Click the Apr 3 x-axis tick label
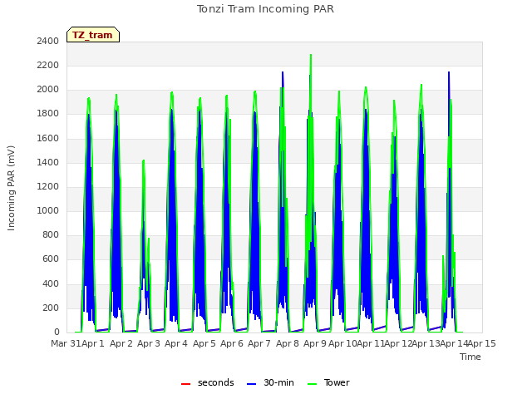Viewport: 532px width, 399px height. click(x=149, y=343)
